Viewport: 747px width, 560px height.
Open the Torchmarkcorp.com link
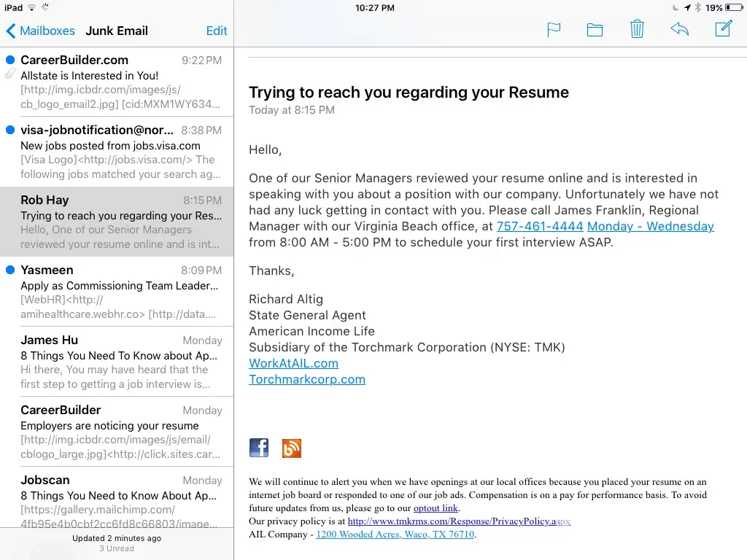point(306,379)
